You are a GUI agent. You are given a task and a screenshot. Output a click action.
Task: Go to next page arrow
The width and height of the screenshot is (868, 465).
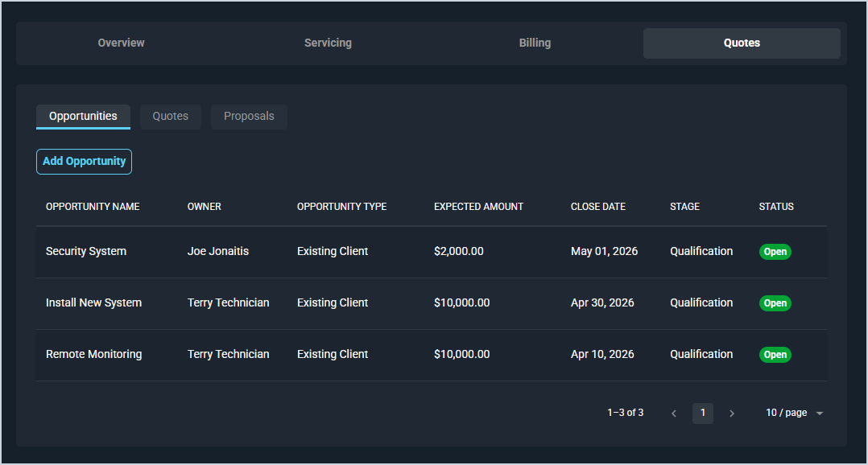[731, 414]
